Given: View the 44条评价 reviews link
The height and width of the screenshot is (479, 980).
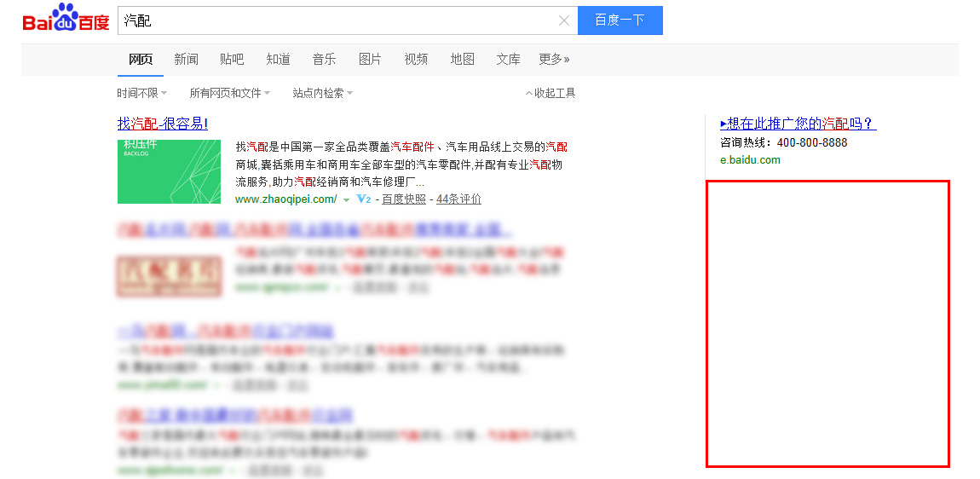Looking at the screenshot, I should [x=458, y=199].
